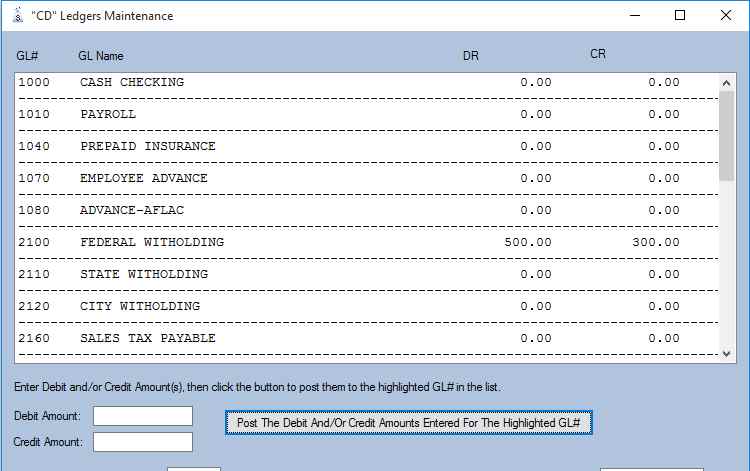Select the 2100 FEDERAL WITHOLDING row
750x471 pixels.
[x=367, y=242]
